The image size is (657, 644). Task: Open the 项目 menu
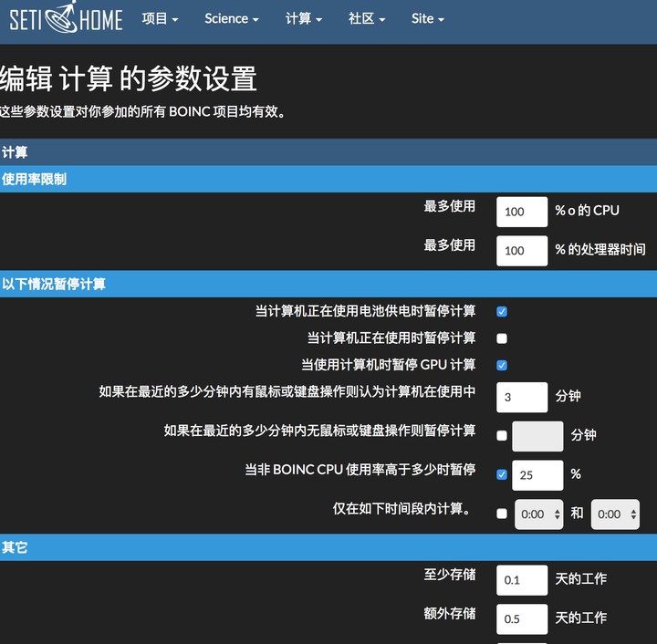[x=160, y=19]
